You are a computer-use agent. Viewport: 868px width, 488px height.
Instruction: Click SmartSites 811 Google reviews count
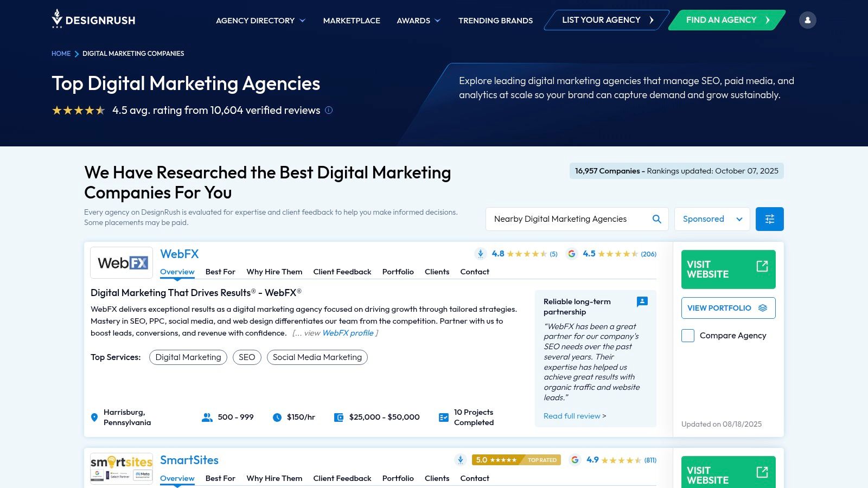click(650, 460)
